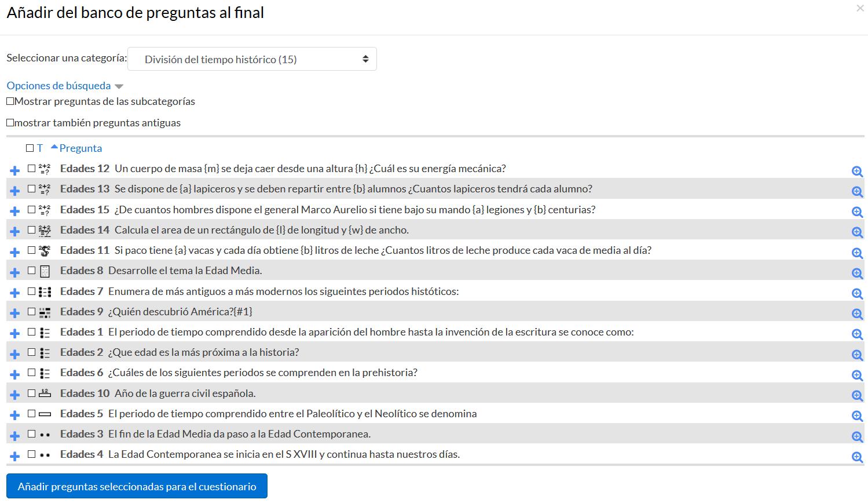Tick mostrar también preguntas antiguas checkbox

(10, 122)
